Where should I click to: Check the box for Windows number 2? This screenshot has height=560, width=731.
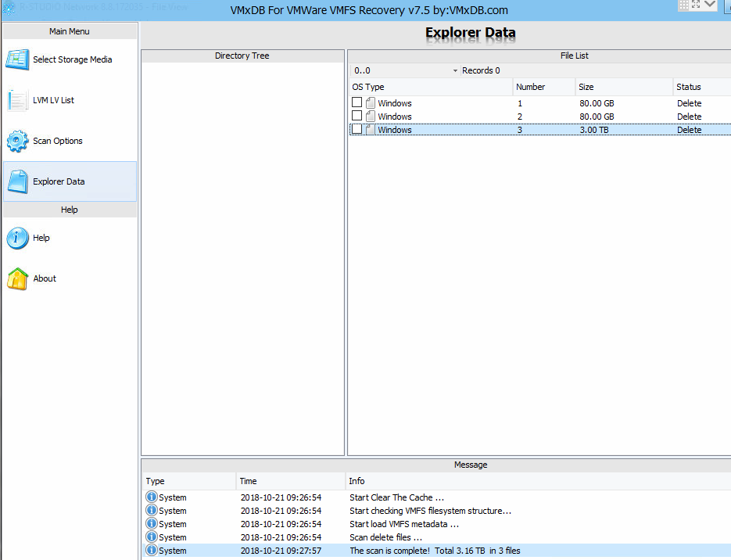point(357,116)
